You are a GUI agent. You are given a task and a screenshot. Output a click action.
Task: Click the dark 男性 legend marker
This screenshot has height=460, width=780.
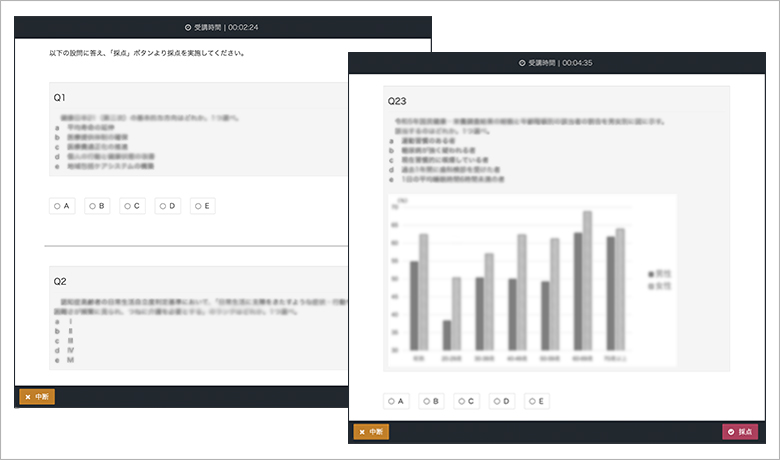[x=651, y=273]
